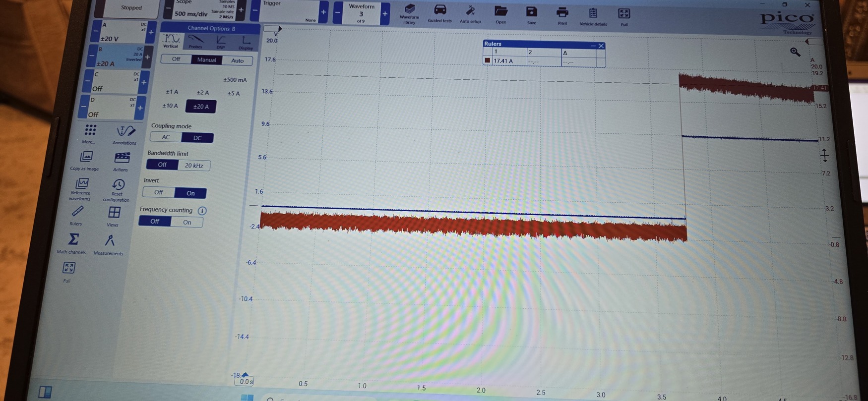Screen dimensions: 868x401
Task: Click the Windows Start button
Action: 247,397
